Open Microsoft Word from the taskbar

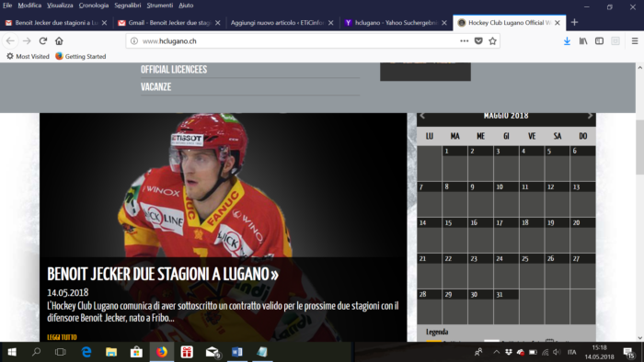237,352
